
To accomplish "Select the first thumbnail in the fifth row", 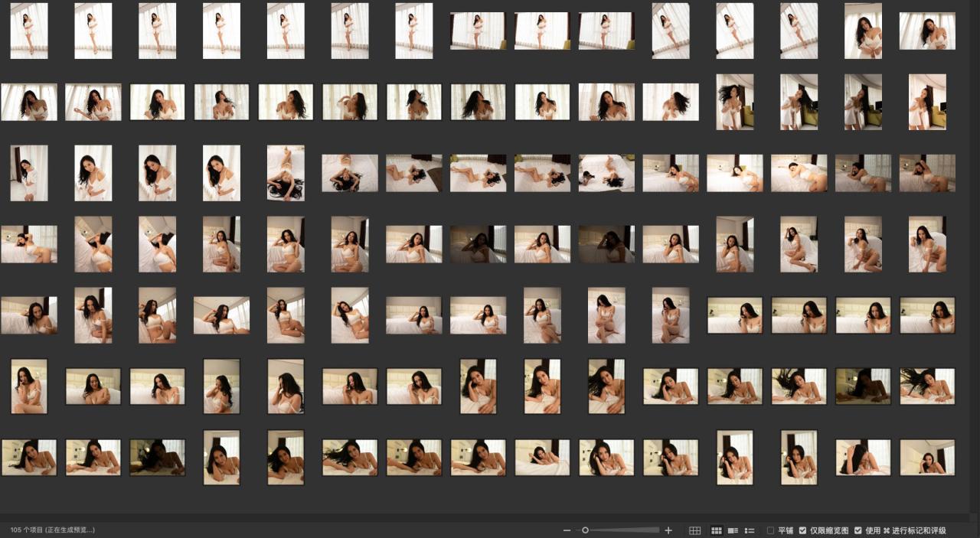I will 29,315.
